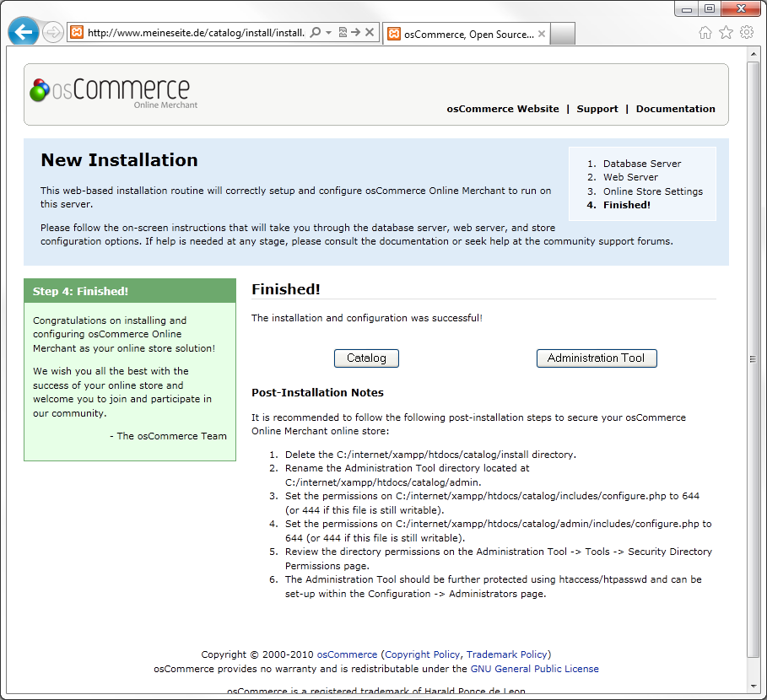
Task: Click "The installation and configuration was successful!" text
Action: click(367, 318)
